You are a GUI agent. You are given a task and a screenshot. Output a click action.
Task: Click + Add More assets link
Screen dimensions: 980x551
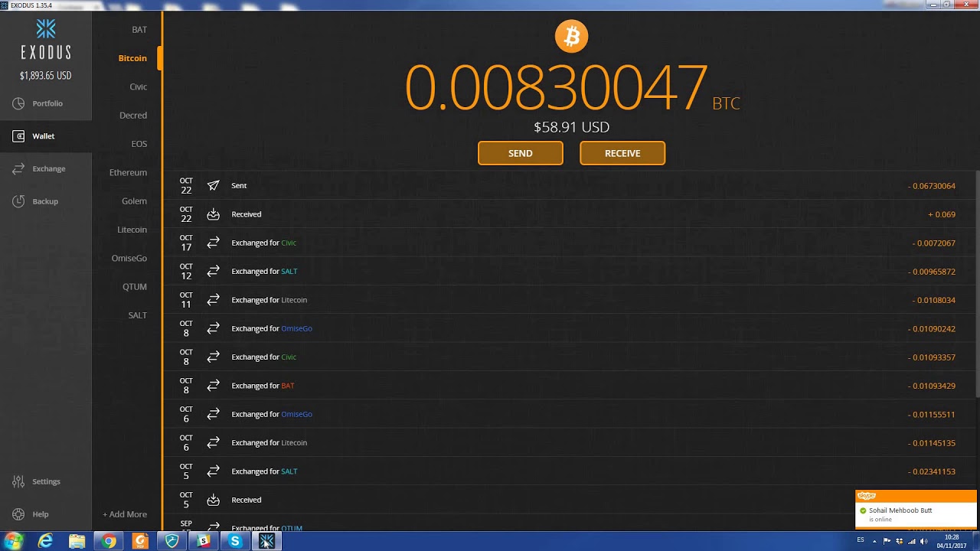(x=125, y=514)
